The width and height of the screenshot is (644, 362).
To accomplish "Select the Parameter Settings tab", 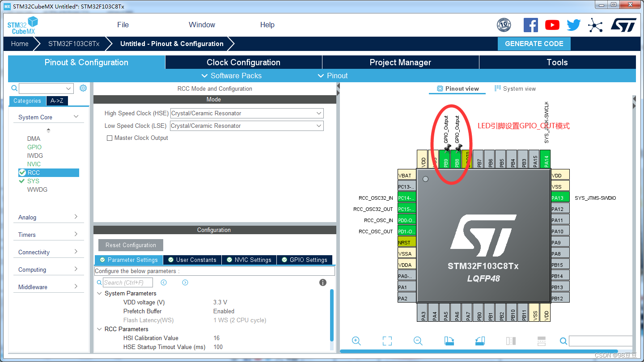I will coord(129,260).
